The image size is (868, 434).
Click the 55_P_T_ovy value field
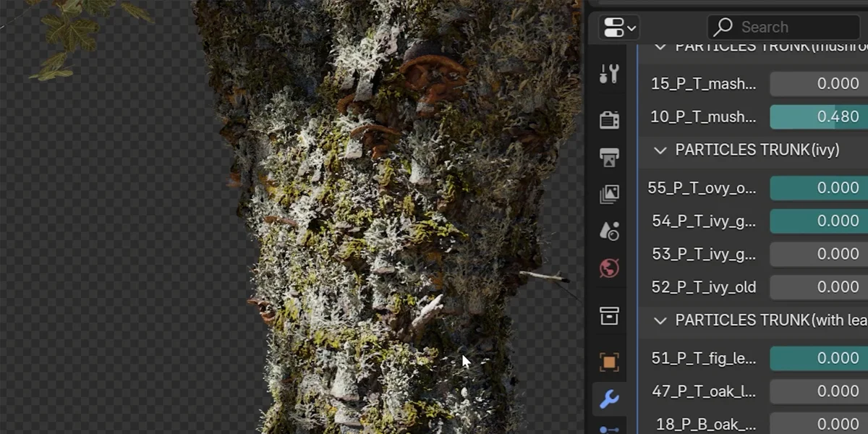817,187
